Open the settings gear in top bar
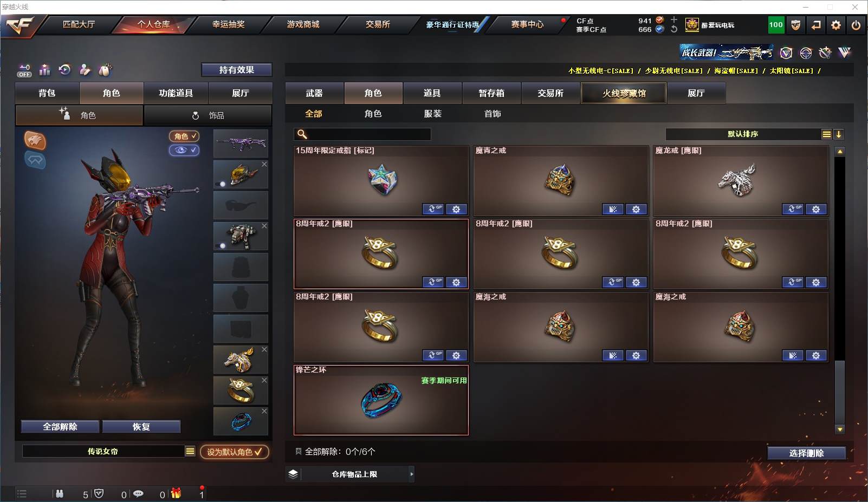 click(835, 25)
